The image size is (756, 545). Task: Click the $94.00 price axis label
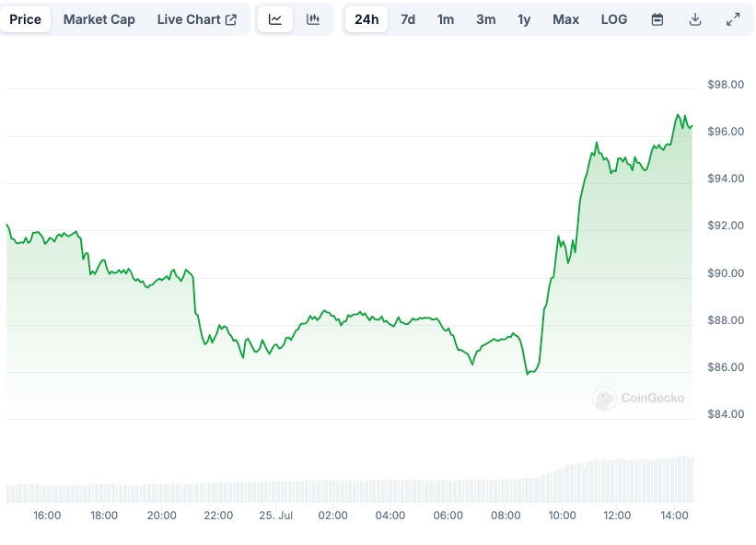(x=726, y=179)
